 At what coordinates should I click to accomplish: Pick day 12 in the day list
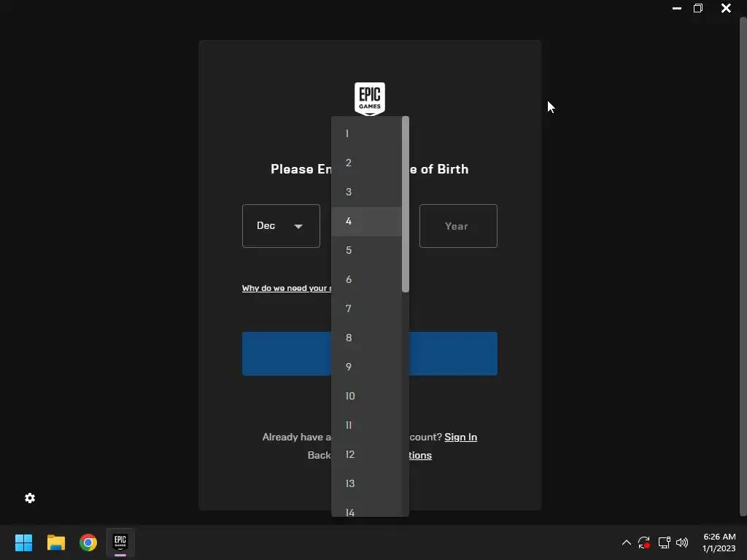tap(366, 454)
